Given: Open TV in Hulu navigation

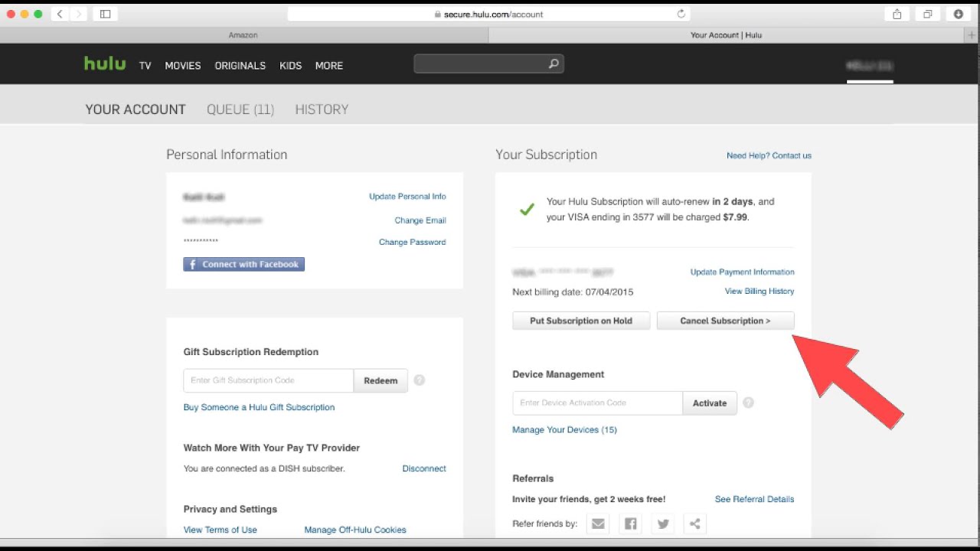Looking at the screenshot, I should (145, 66).
